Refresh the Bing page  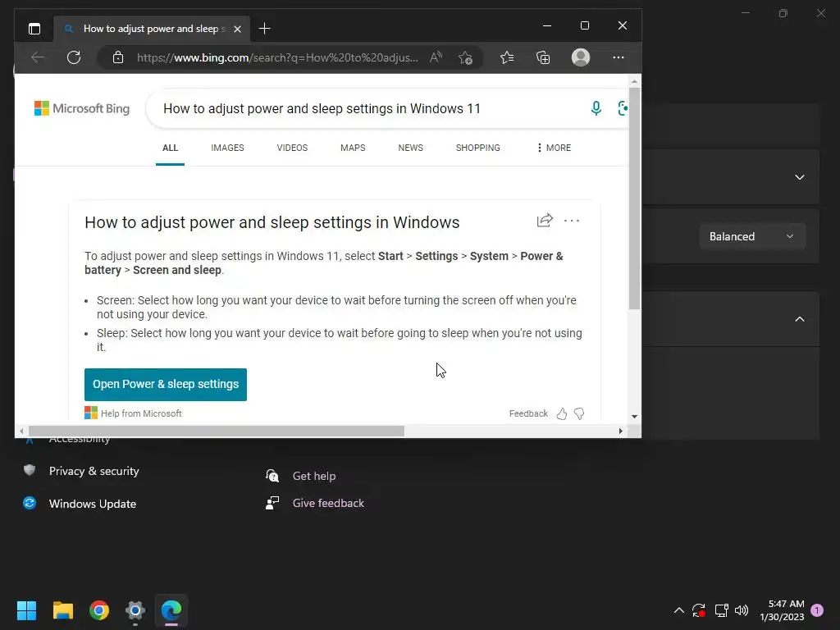(x=74, y=57)
